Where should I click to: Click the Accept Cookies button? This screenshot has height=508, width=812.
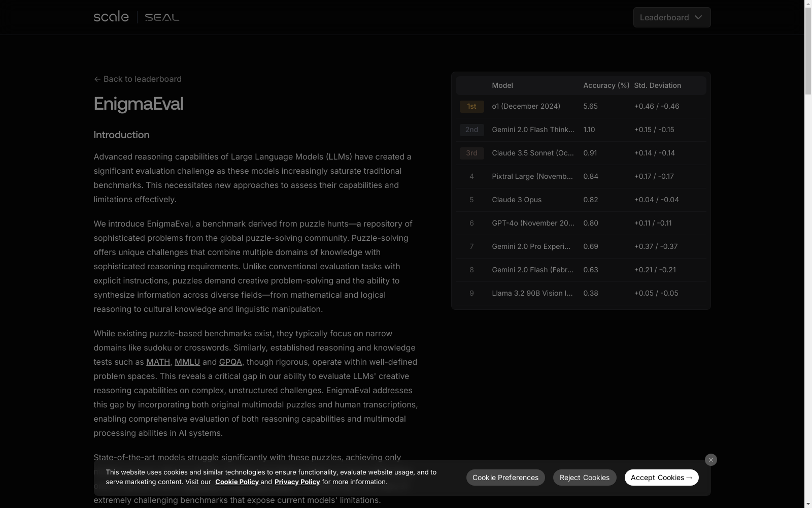[661, 478]
